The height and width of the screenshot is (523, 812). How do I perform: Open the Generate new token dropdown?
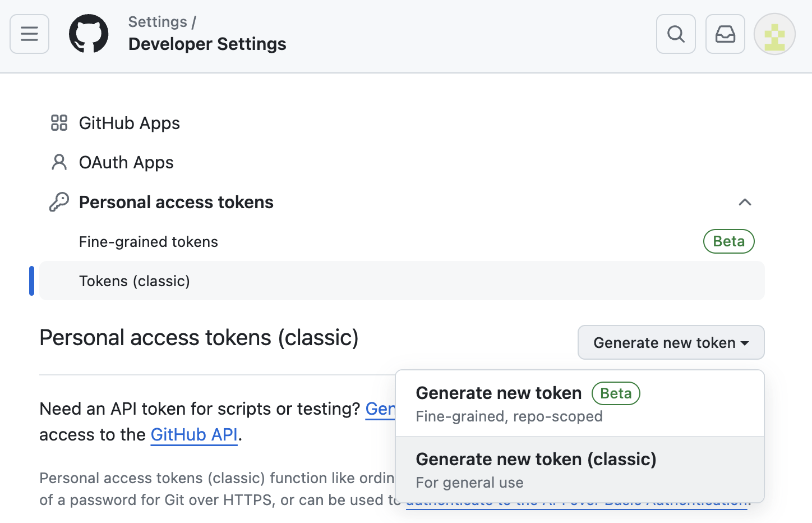pyautogui.click(x=671, y=342)
